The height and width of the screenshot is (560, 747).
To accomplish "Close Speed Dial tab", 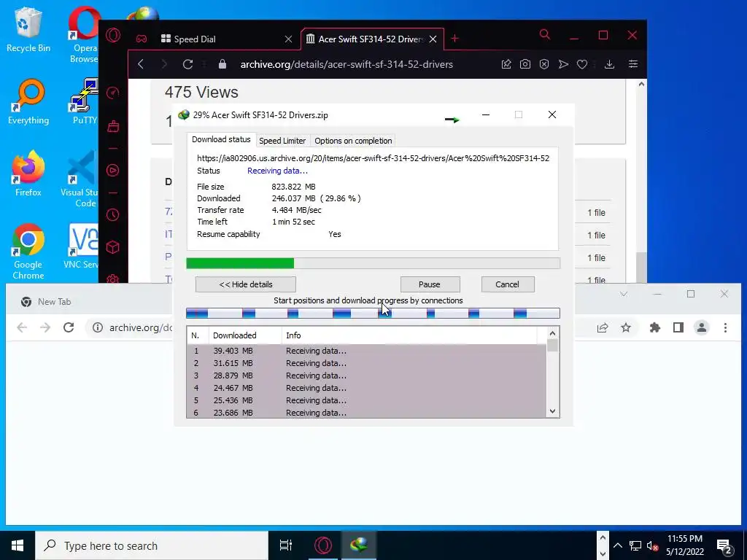I will coord(288,39).
